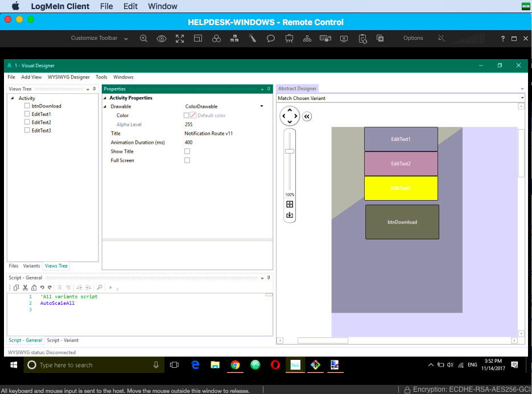
Task: Toggle the Full Screen checkbox
Action: [x=187, y=160]
